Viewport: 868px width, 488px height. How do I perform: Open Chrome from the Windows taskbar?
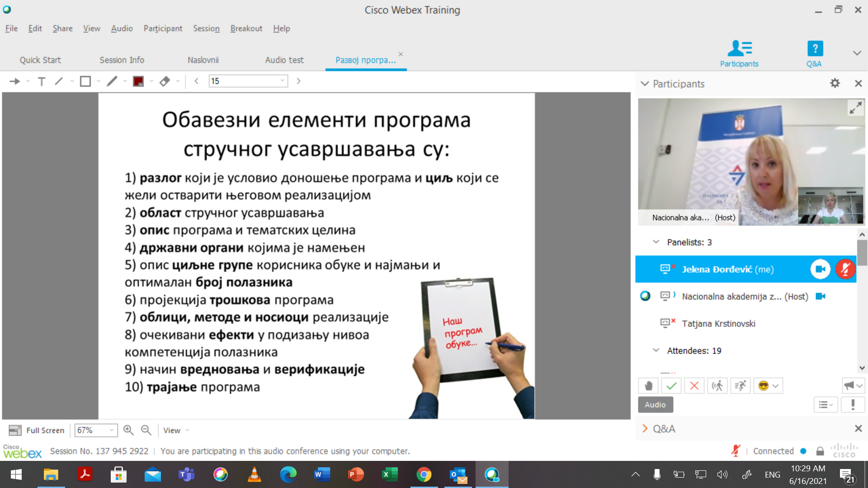click(424, 474)
